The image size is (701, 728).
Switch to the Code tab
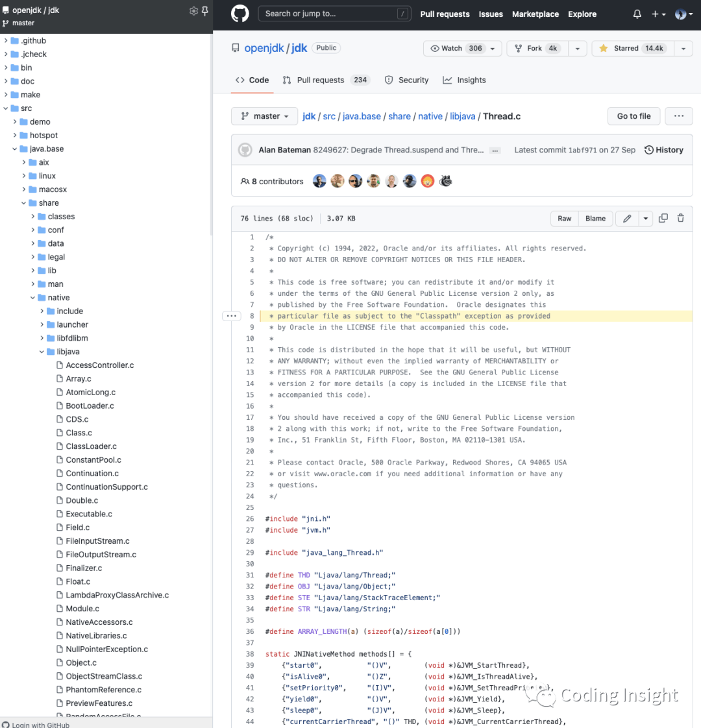click(x=252, y=80)
